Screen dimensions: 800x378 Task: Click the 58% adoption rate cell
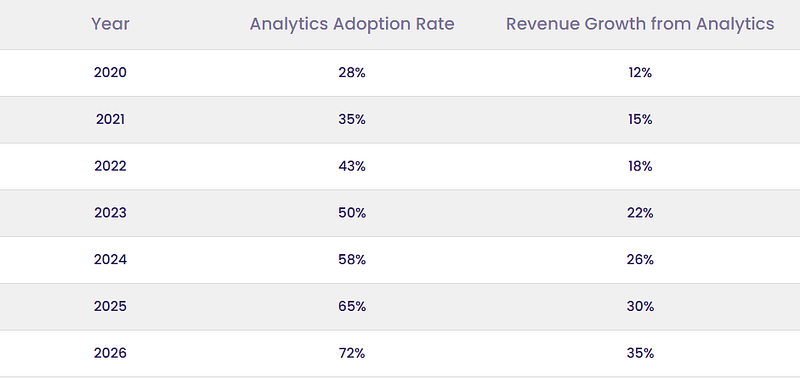352,260
